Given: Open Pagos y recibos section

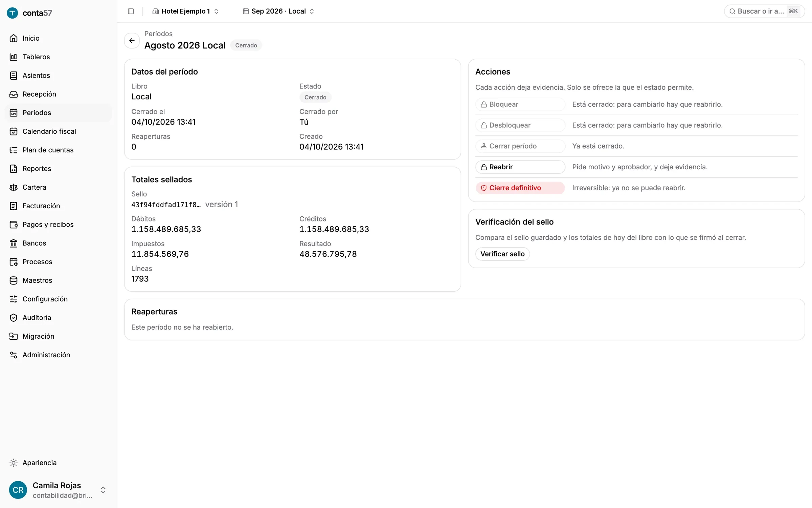Looking at the screenshot, I should [58, 225].
